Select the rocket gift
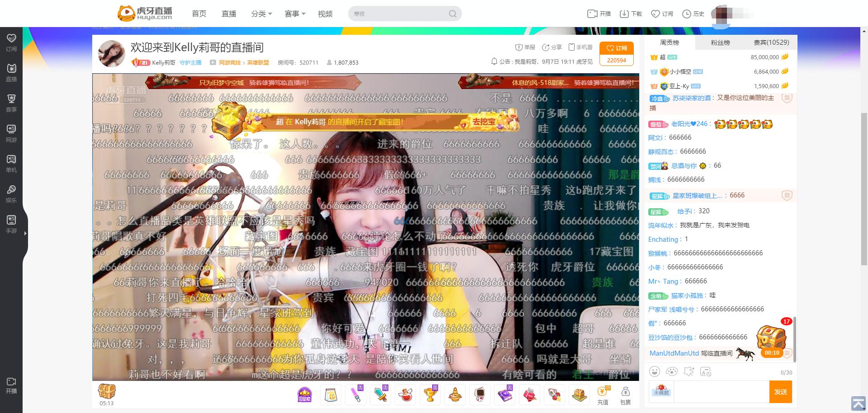868x413 pixels. pyautogui.click(x=554, y=394)
